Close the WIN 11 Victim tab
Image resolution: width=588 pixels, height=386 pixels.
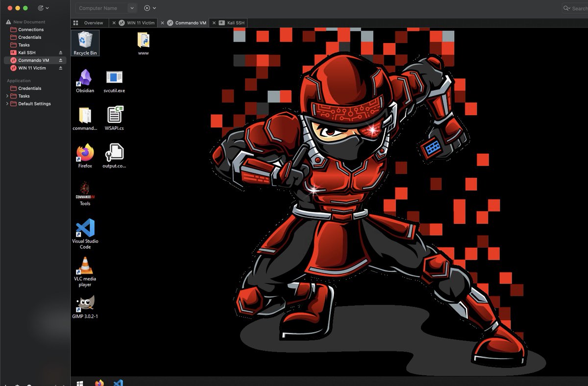pyautogui.click(x=114, y=23)
